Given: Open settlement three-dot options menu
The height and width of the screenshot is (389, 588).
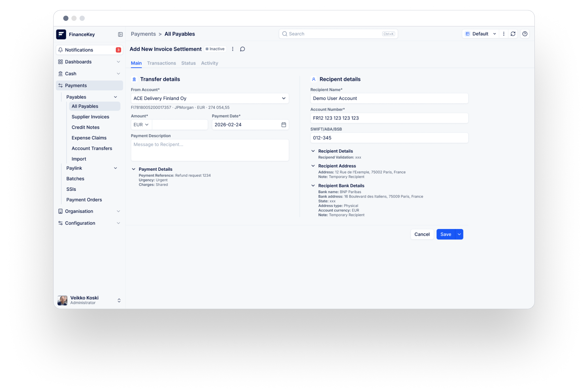Looking at the screenshot, I should click(233, 49).
